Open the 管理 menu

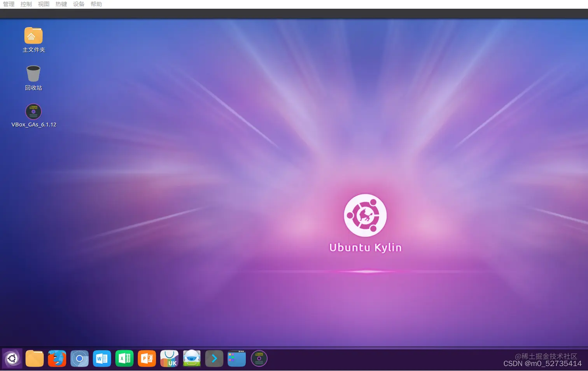pyautogui.click(x=9, y=4)
